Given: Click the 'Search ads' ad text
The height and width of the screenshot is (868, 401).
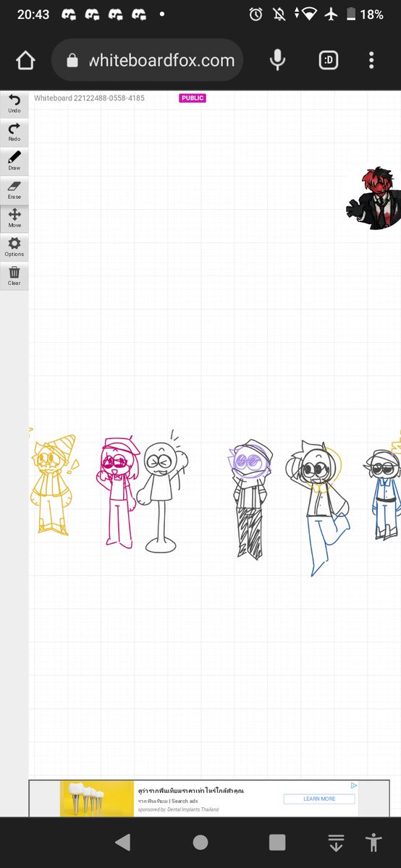Looking at the screenshot, I should (x=184, y=801).
